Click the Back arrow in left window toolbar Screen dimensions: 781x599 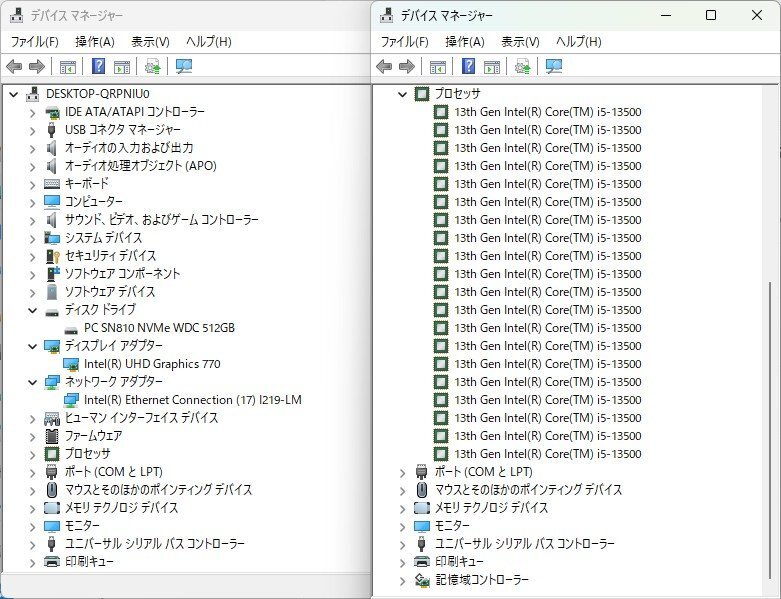(14, 66)
